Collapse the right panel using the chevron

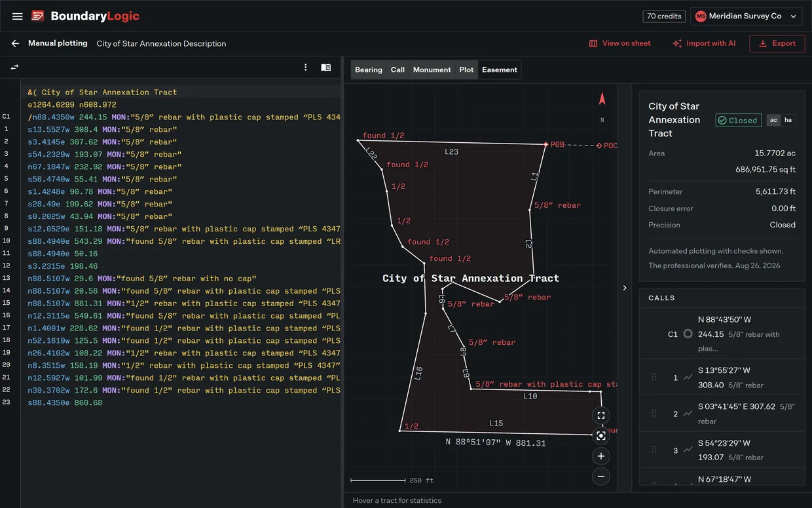click(x=624, y=288)
